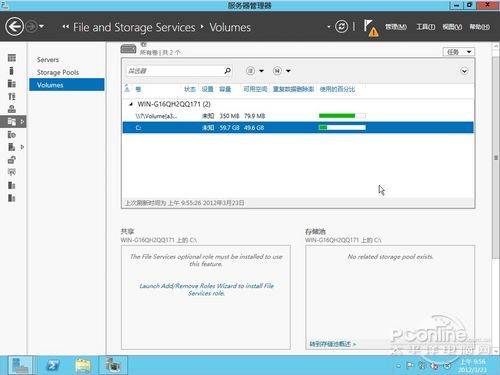Open the 任务 tasks dropdown
Screen dimensions: 500x375
[459, 52]
